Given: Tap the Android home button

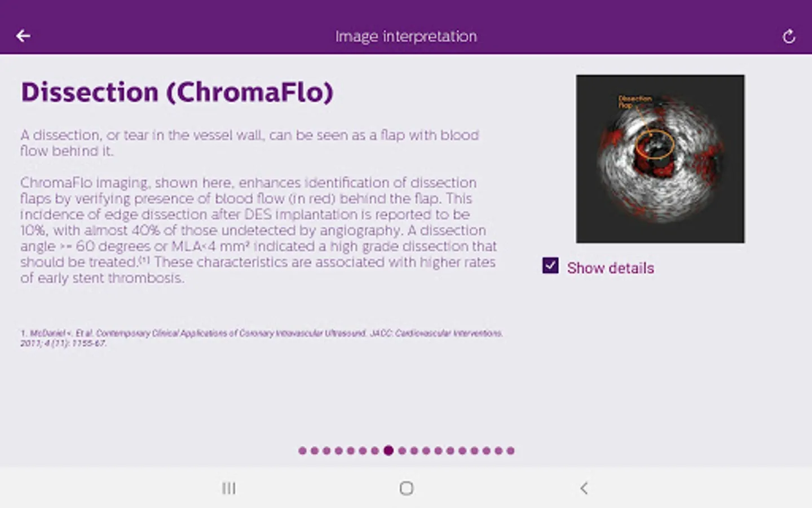Looking at the screenshot, I should pyautogui.click(x=406, y=488).
